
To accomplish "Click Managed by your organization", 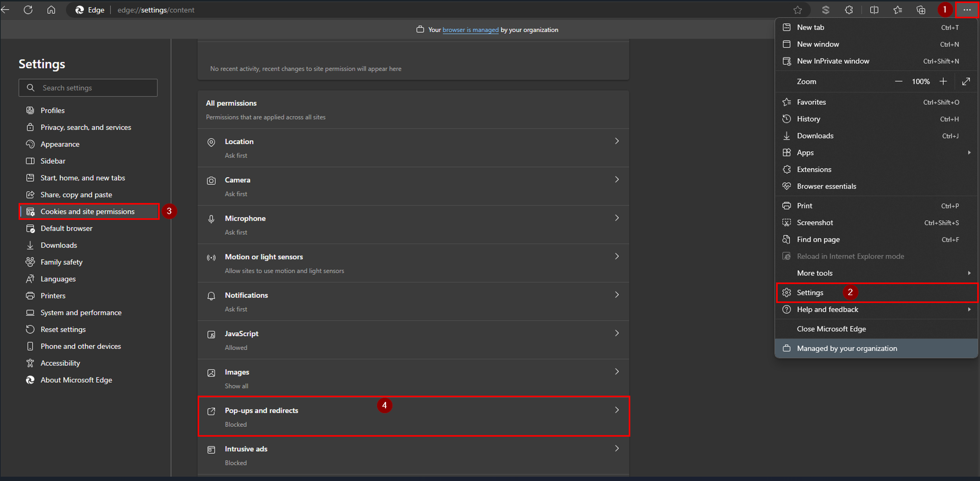I will [876, 348].
